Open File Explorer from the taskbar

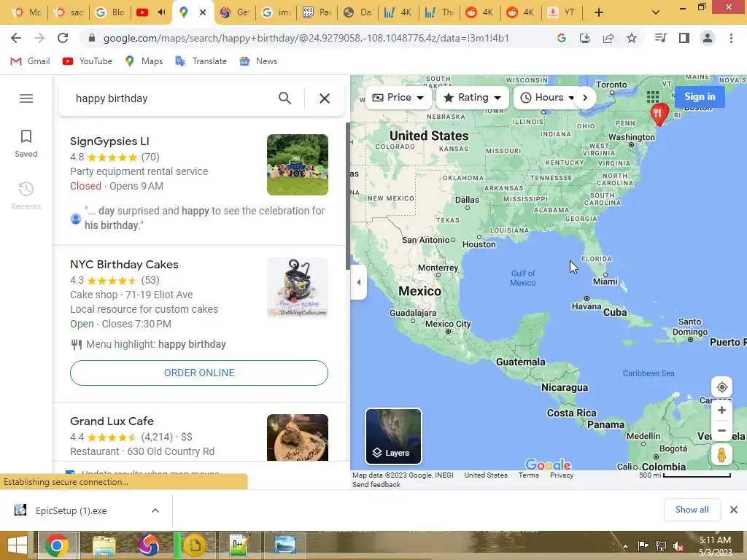tap(104, 545)
